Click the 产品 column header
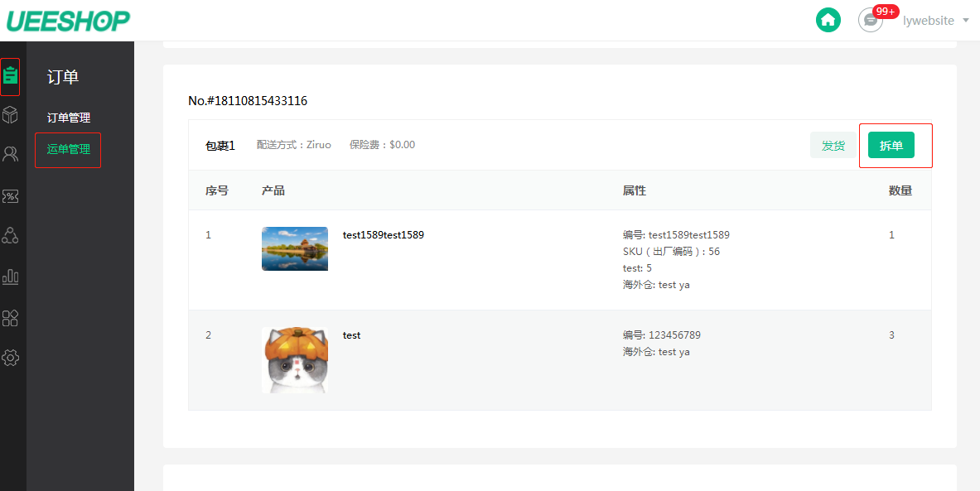 (273, 190)
